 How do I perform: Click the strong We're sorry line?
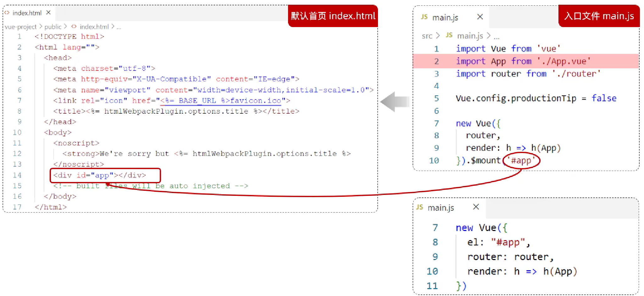point(207,154)
